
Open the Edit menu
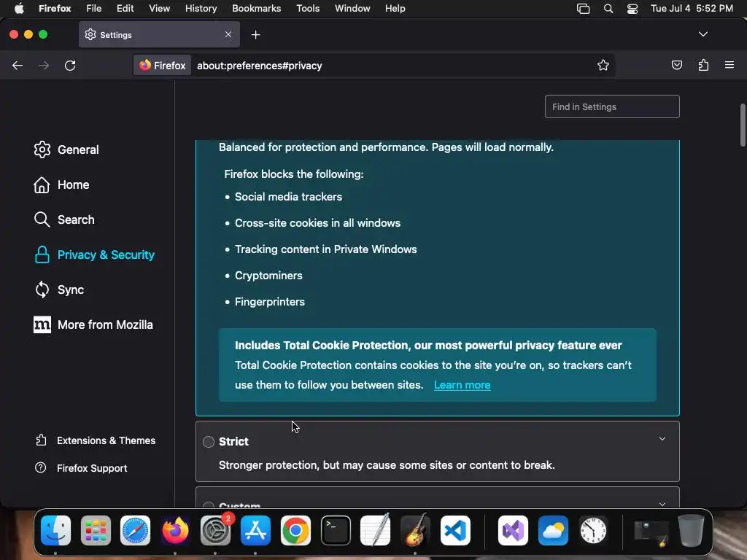(125, 9)
